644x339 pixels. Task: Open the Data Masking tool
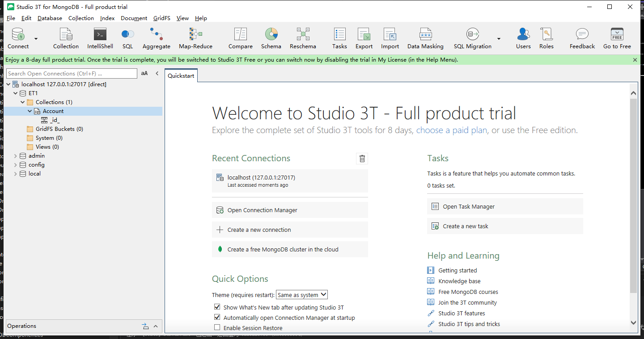425,38
